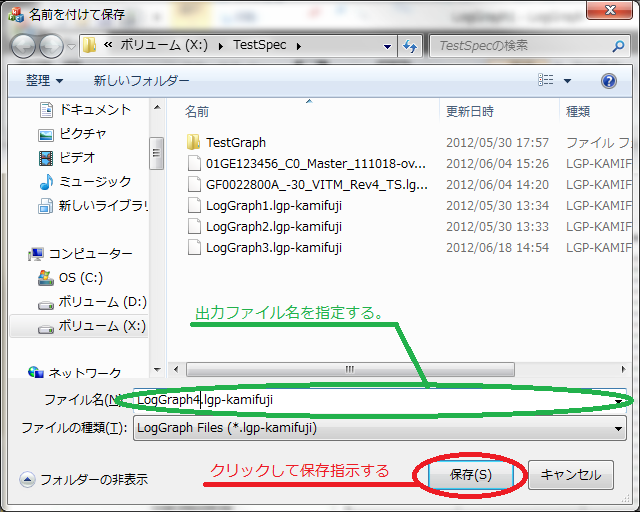Click the search magnifier icon
The image size is (640, 512).
618,46
